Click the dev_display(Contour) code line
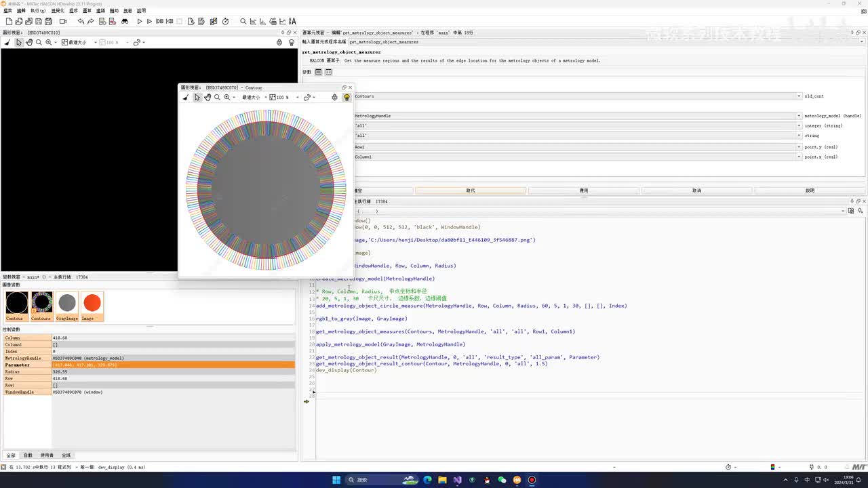The height and width of the screenshot is (488, 868). pos(346,370)
